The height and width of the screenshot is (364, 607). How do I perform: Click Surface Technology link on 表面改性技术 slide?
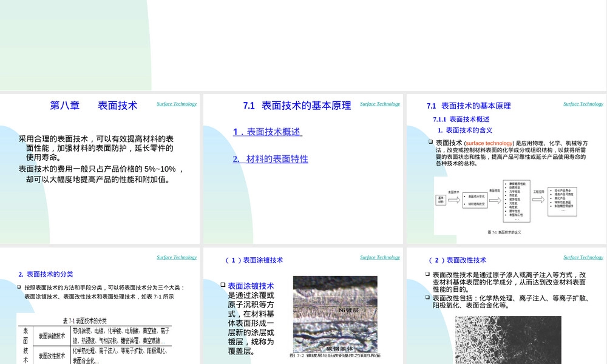(583, 257)
